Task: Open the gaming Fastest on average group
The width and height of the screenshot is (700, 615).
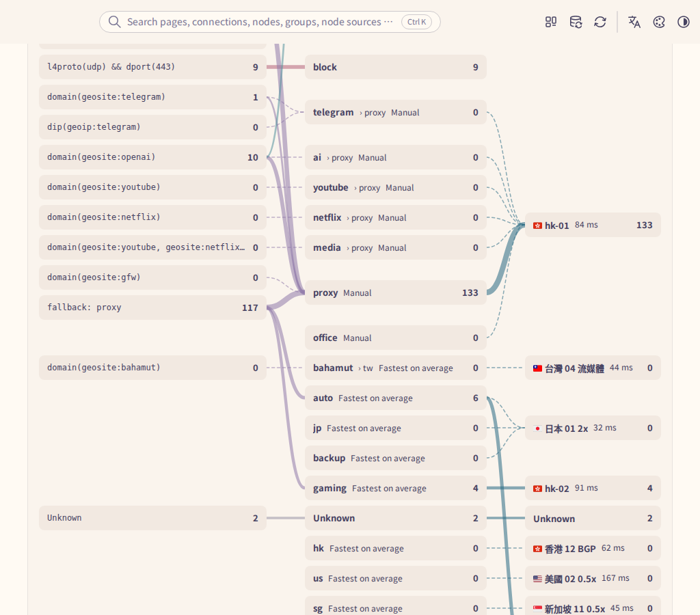Action: [396, 489]
